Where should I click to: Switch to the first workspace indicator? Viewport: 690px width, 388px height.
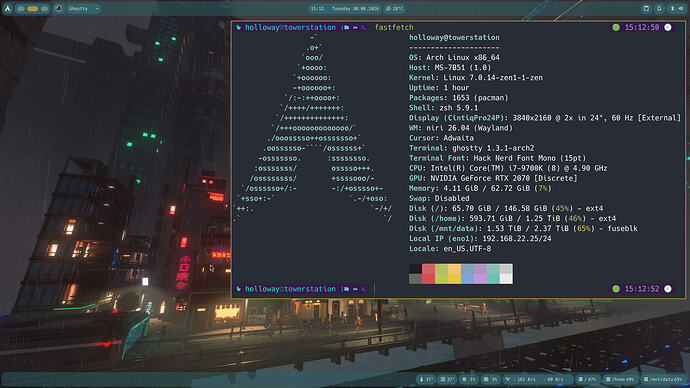click(21, 8)
